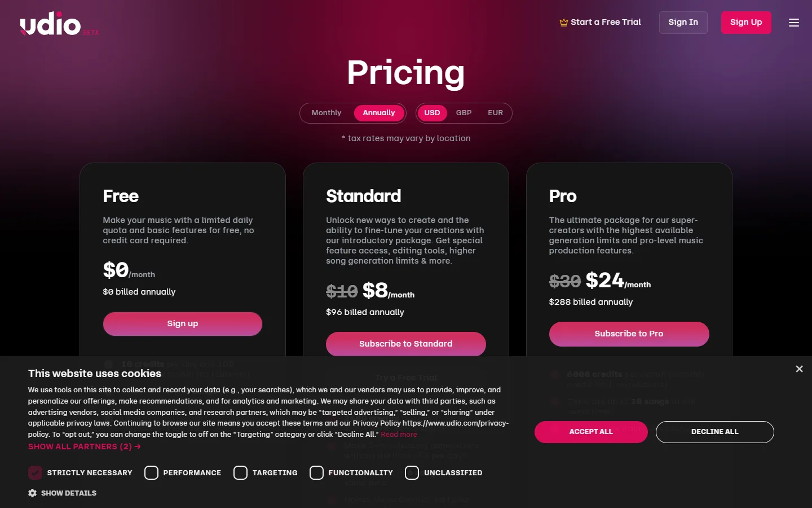This screenshot has height=508, width=812.
Task: Switch billing to Monthly
Action: [326, 113]
